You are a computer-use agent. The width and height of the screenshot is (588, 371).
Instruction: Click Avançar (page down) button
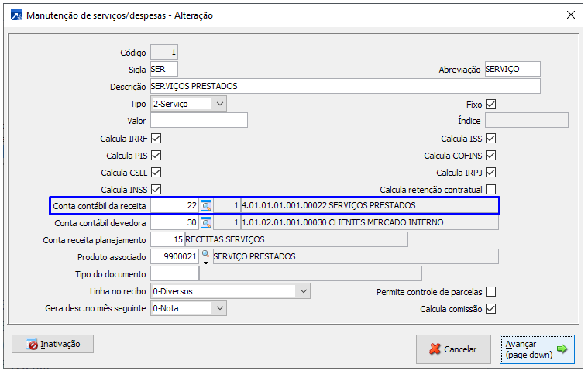tap(537, 349)
